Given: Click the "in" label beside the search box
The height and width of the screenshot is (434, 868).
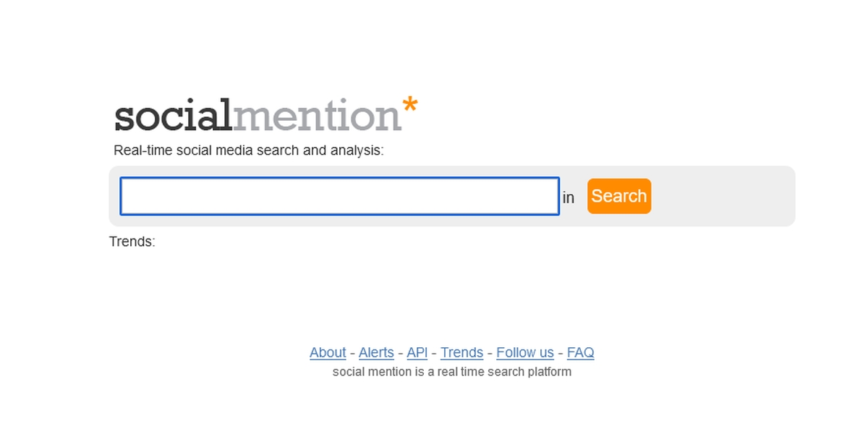Looking at the screenshot, I should [569, 197].
